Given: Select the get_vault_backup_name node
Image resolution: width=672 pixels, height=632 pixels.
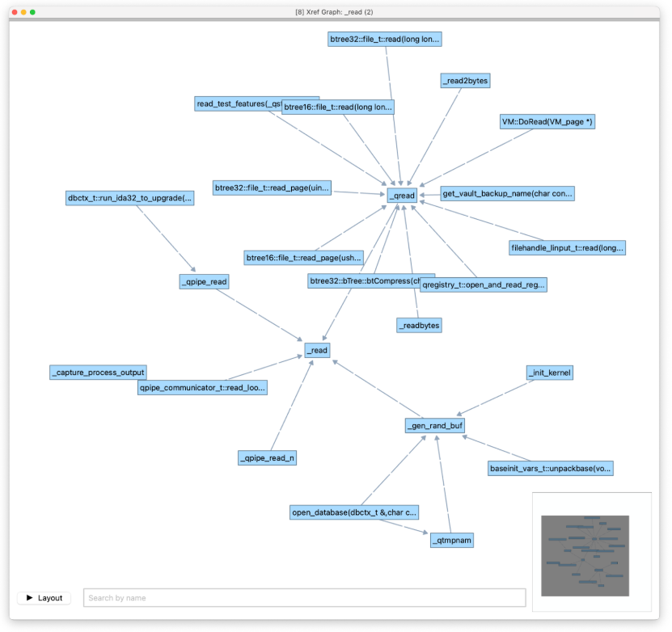Looking at the screenshot, I should point(508,193).
